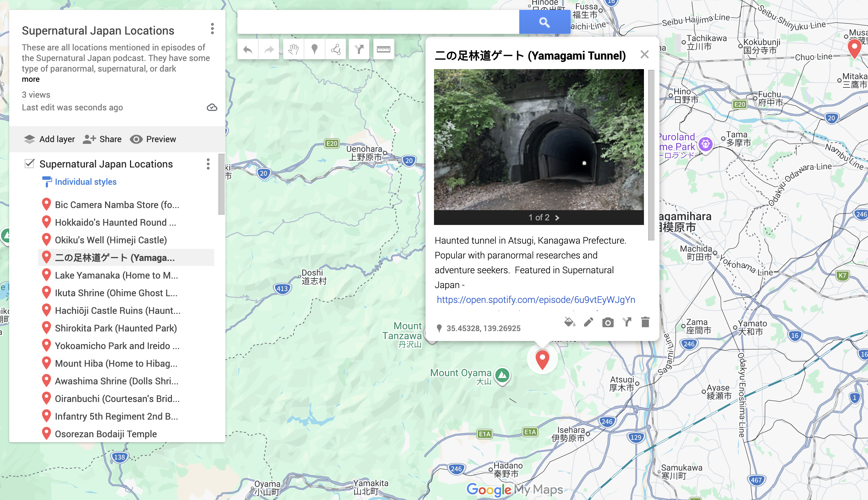Click the undo arrow in the toolbar
Viewport: 868px width, 500px height.
[x=248, y=50]
